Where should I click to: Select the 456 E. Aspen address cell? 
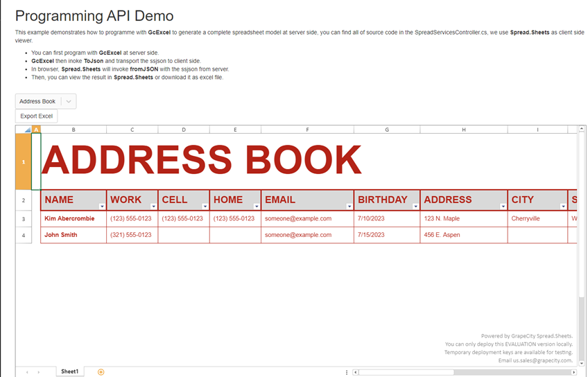coord(464,235)
